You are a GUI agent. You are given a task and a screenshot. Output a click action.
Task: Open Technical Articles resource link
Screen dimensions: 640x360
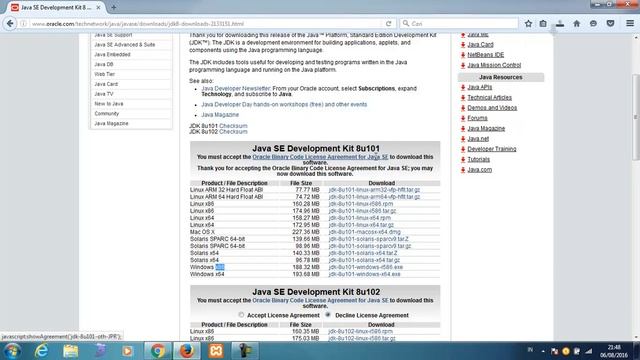489,98
